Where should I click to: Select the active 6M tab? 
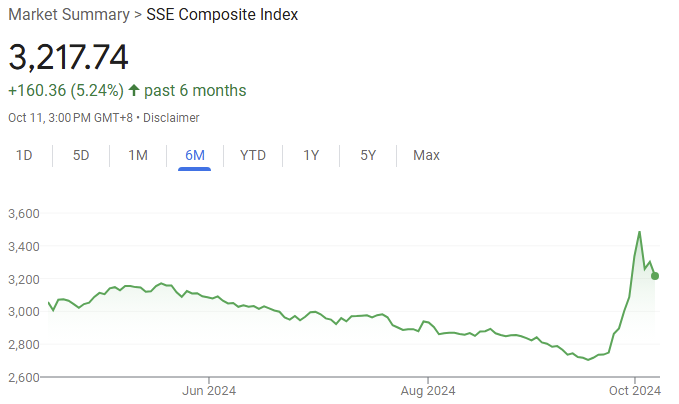click(x=195, y=155)
